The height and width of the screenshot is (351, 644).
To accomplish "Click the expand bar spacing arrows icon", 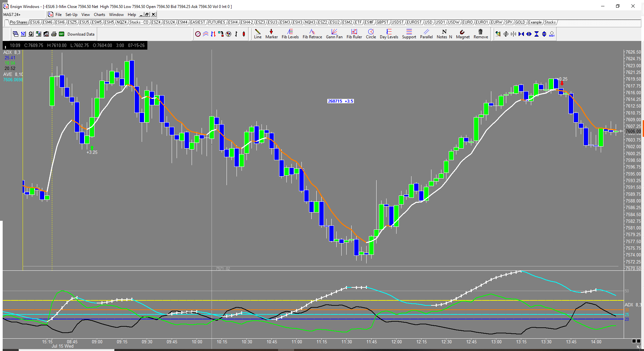I will pyautogui.click(x=506, y=34).
